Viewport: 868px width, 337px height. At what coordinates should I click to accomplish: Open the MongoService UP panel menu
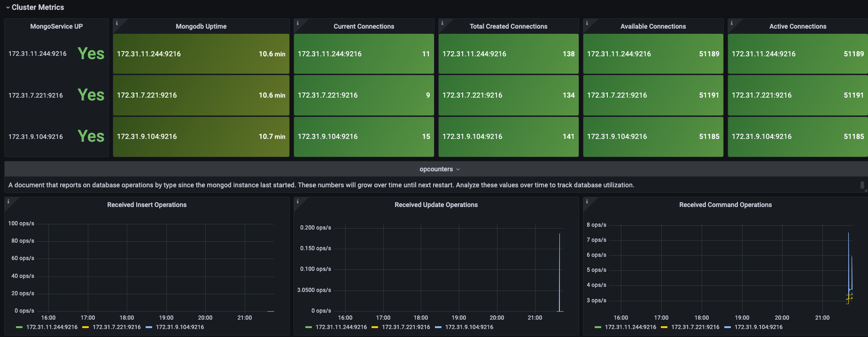coord(56,26)
